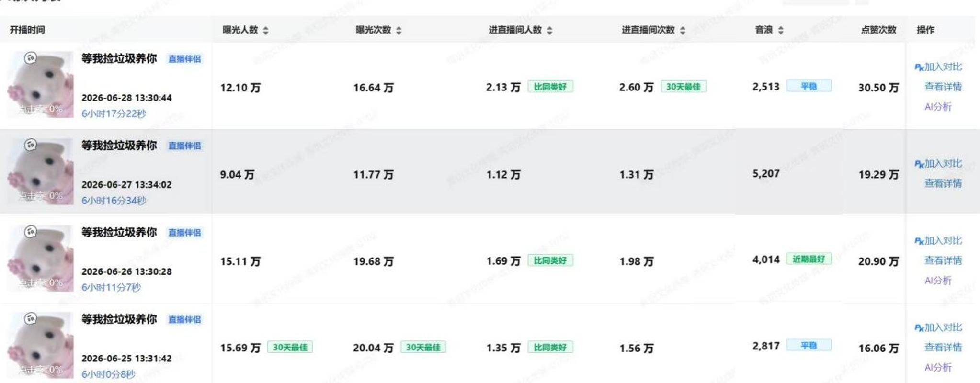Click the 30天最佳 badge beside 15.69 万
Viewport: 980px width, 383px height.
[290, 347]
